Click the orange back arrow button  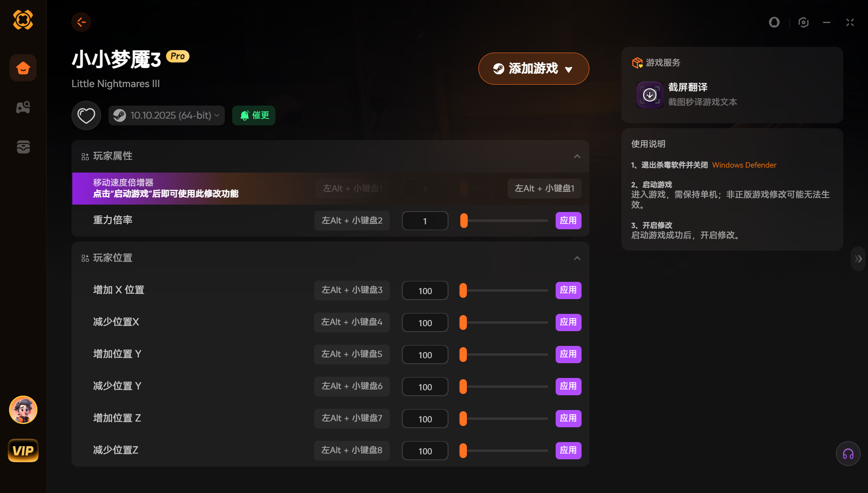point(81,22)
